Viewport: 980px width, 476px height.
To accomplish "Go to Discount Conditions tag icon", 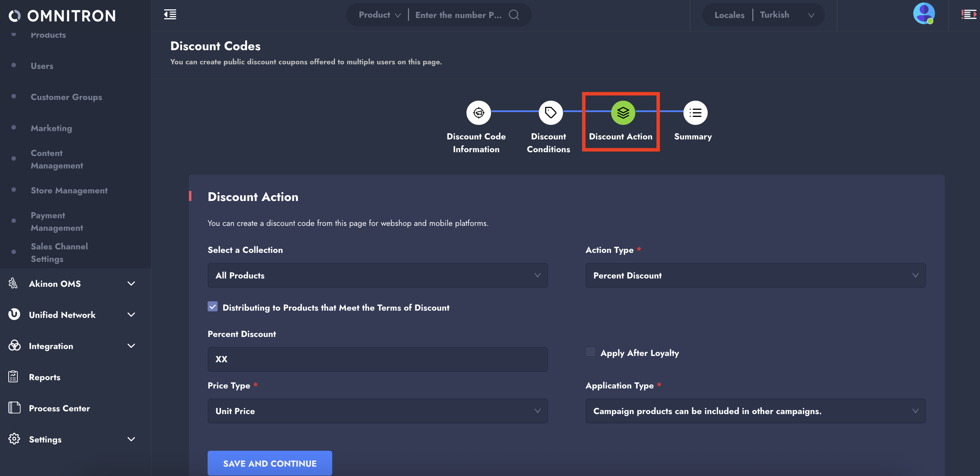I will (550, 113).
